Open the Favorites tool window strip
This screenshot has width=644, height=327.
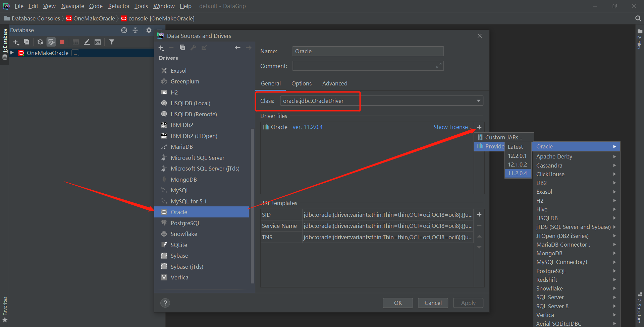[5, 310]
